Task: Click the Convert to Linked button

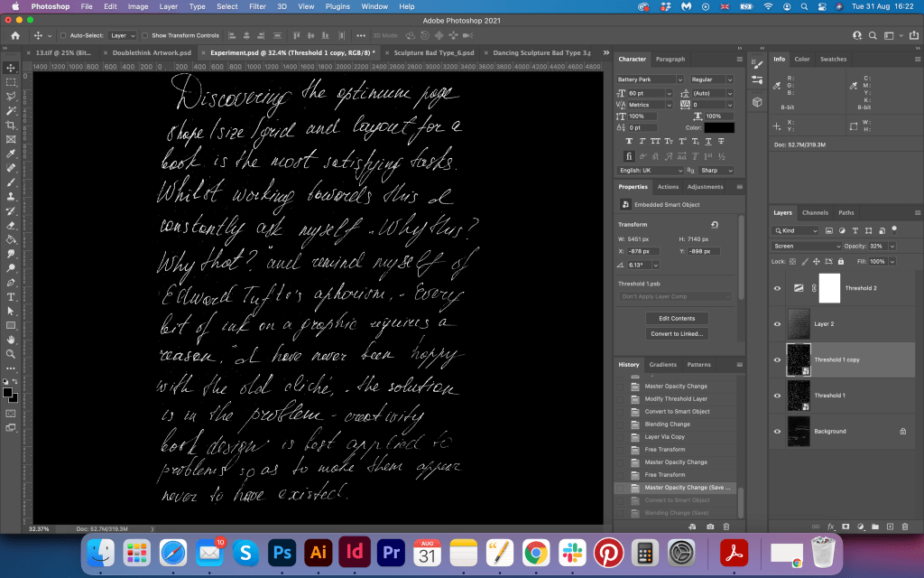Action: [679, 334]
